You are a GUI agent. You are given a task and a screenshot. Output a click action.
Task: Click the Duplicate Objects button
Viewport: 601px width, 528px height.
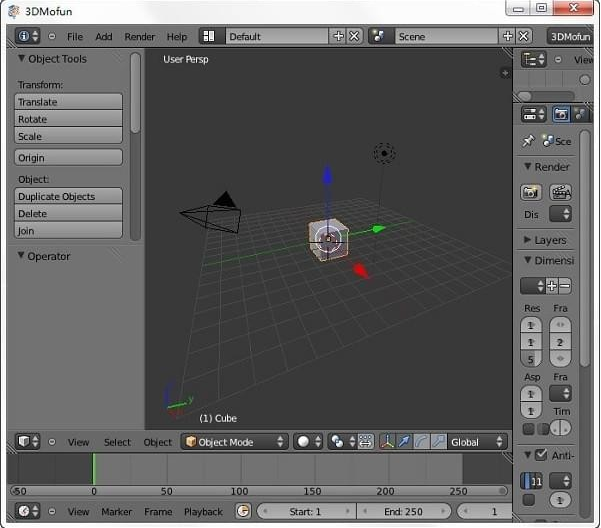tap(68, 196)
